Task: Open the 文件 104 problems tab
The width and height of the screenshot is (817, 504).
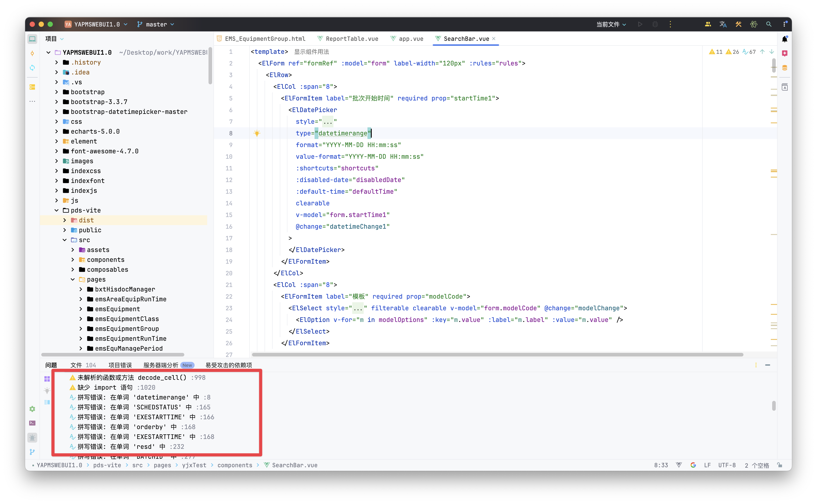Action: [x=83, y=365]
